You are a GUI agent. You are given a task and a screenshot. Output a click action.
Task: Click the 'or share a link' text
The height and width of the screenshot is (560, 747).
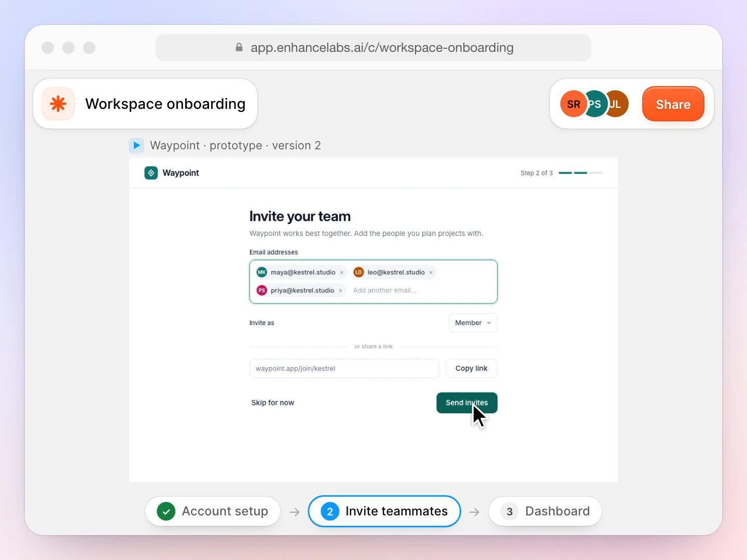pos(374,346)
